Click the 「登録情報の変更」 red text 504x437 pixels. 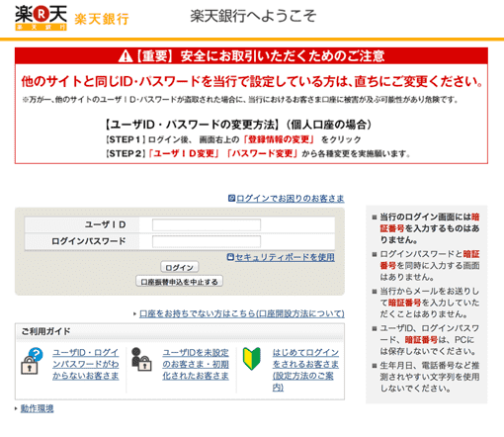(x=279, y=139)
